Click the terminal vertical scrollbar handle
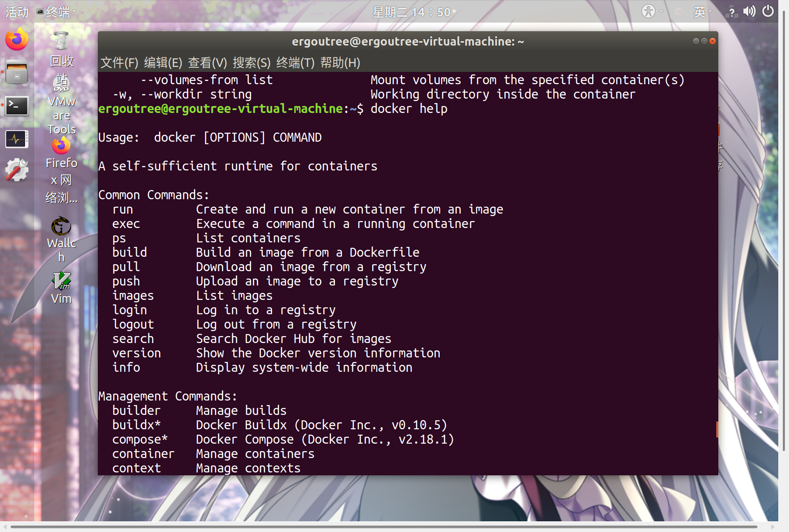This screenshot has height=532, width=789. point(717,429)
